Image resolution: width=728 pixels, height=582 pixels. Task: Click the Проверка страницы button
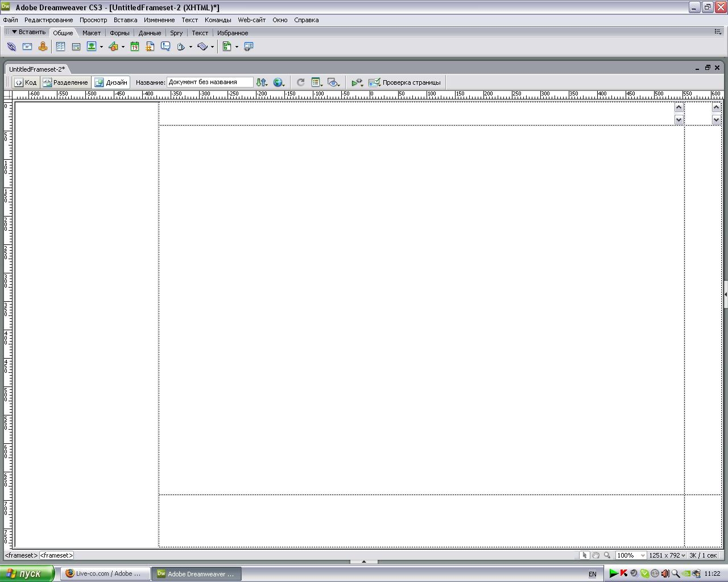click(x=404, y=82)
